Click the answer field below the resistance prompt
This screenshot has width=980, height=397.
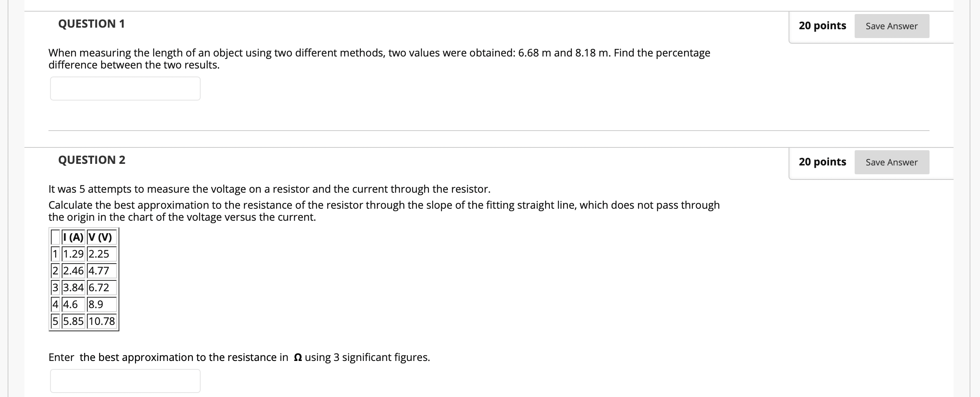click(x=125, y=381)
